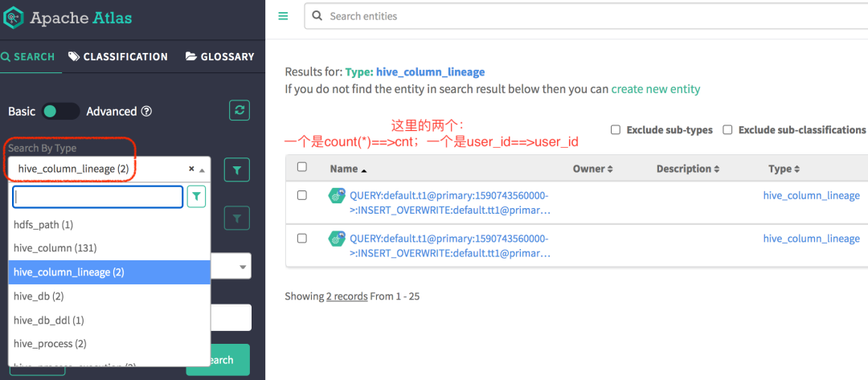Check the Exclude sub-classifications checkbox
The height and width of the screenshot is (380, 868).
click(x=728, y=129)
